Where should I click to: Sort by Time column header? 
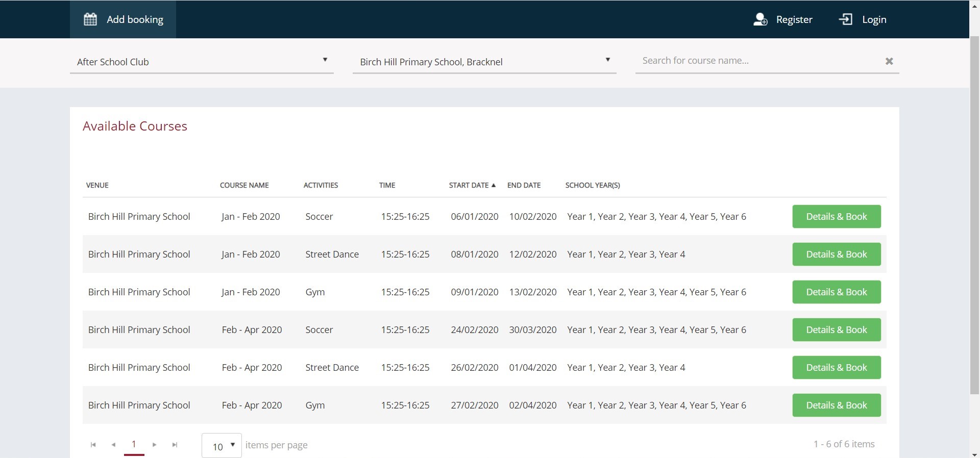(387, 185)
